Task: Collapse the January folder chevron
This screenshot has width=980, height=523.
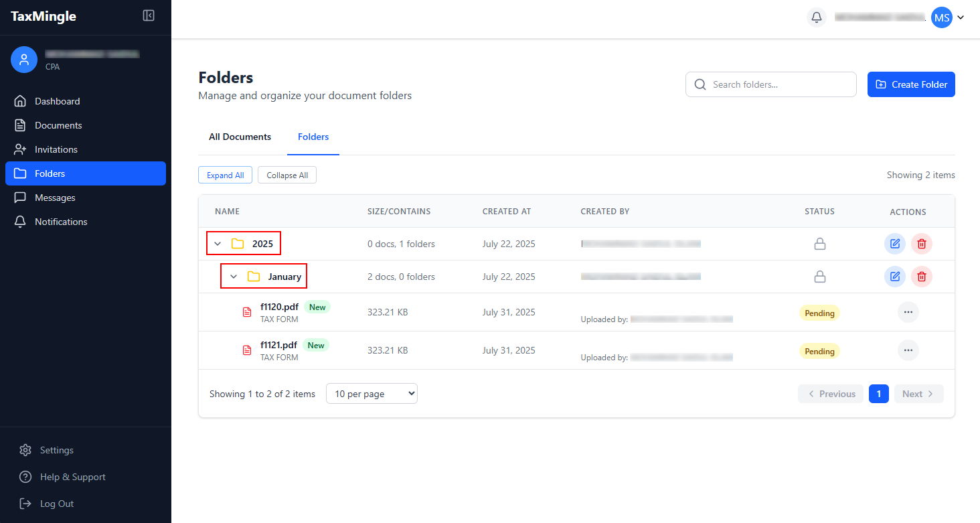Action: point(234,277)
